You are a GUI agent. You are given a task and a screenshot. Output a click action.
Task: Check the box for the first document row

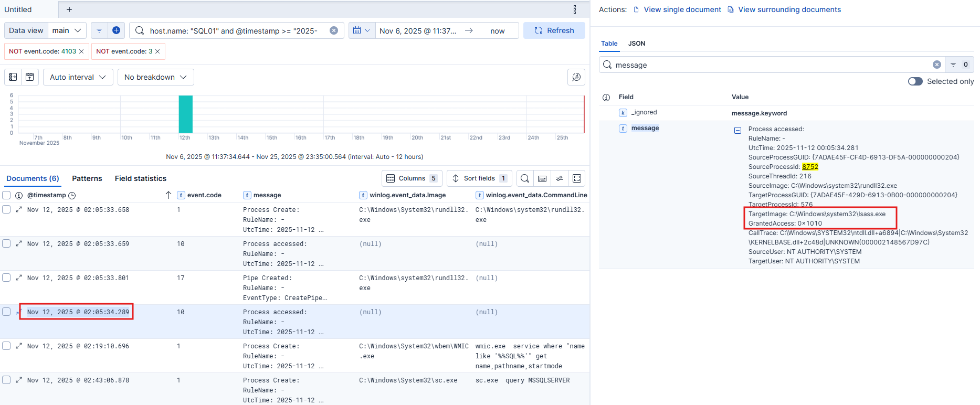click(x=6, y=209)
